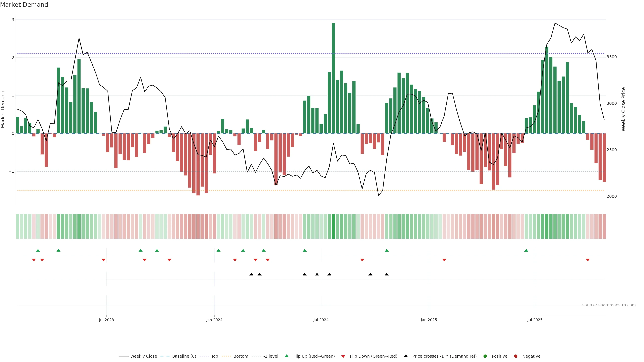
Task: Click the Jul 2024 x-axis label
Action: click(x=321, y=320)
